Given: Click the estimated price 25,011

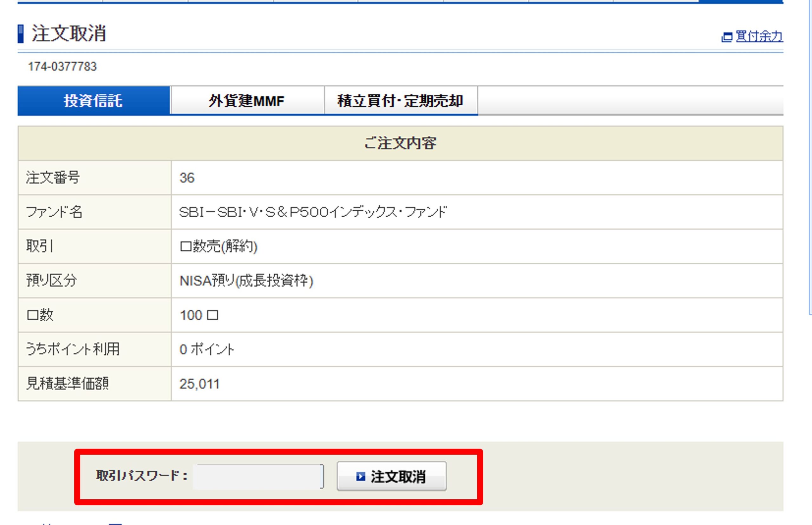Looking at the screenshot, I should click(x=200, y=384).
